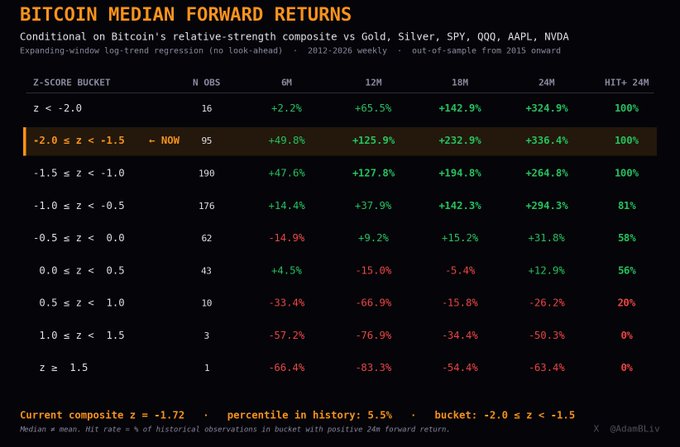Image resolution: width=680 pixels, height=447 pixels.
Task: Click the 'bucket: -2.0 ≤ z < -1.5' footer text
Action: (x=504, y=415)
